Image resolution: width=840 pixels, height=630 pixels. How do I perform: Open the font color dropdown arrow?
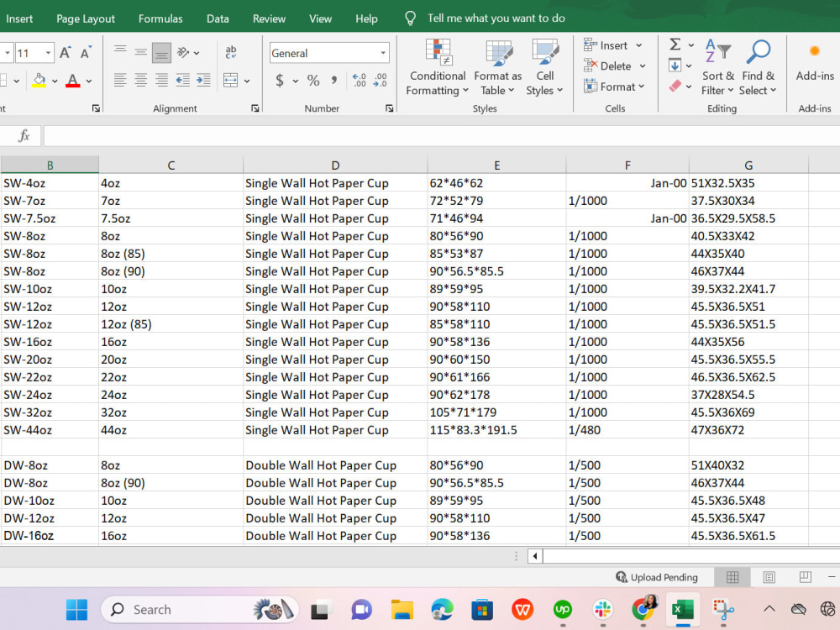(x=89, y=81)
